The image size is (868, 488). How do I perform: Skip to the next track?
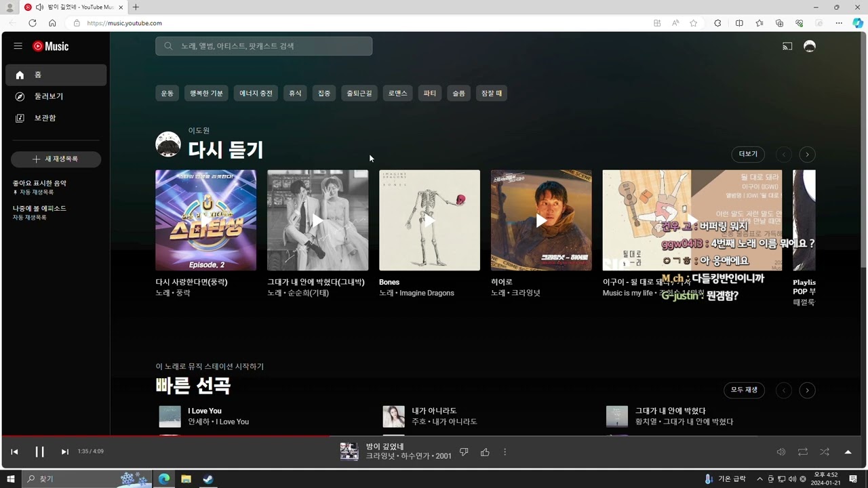(x=65, y=452)
